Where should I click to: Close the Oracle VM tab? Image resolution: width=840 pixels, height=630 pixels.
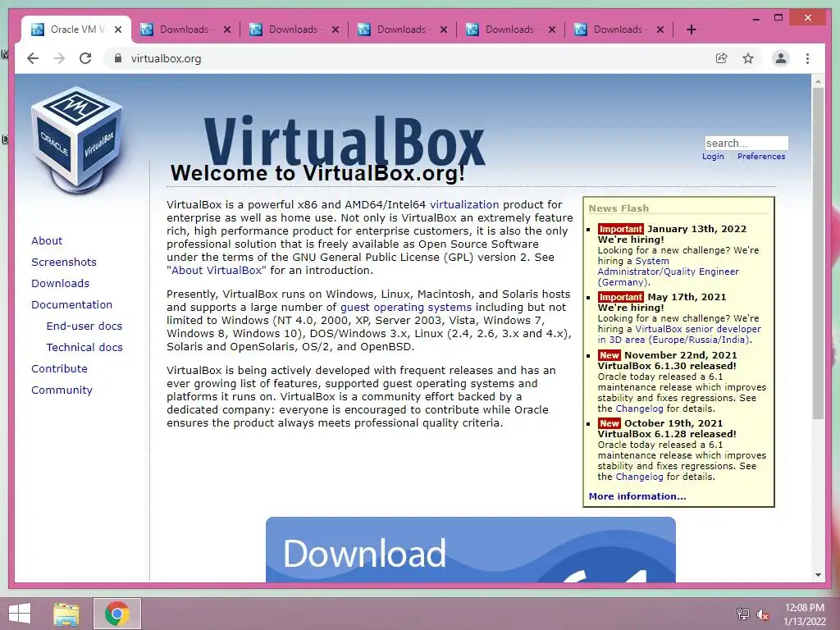[x=118, y=30]
